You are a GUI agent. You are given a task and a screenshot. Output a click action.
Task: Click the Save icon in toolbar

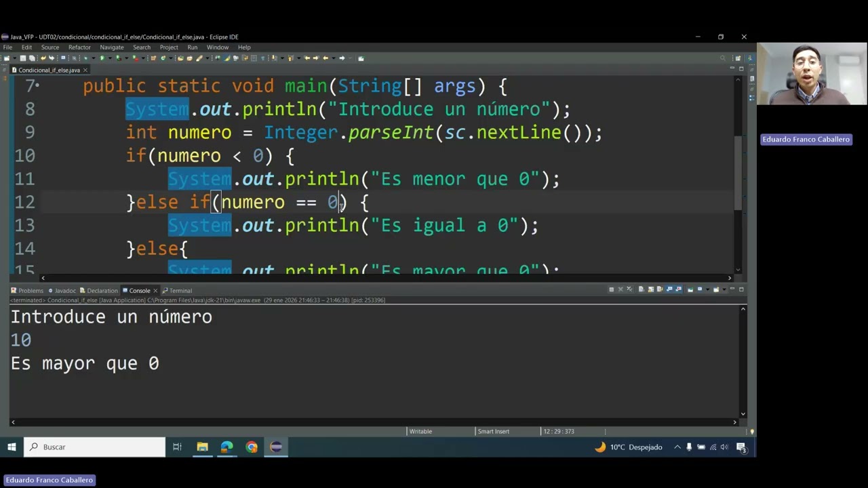[23, 58]
